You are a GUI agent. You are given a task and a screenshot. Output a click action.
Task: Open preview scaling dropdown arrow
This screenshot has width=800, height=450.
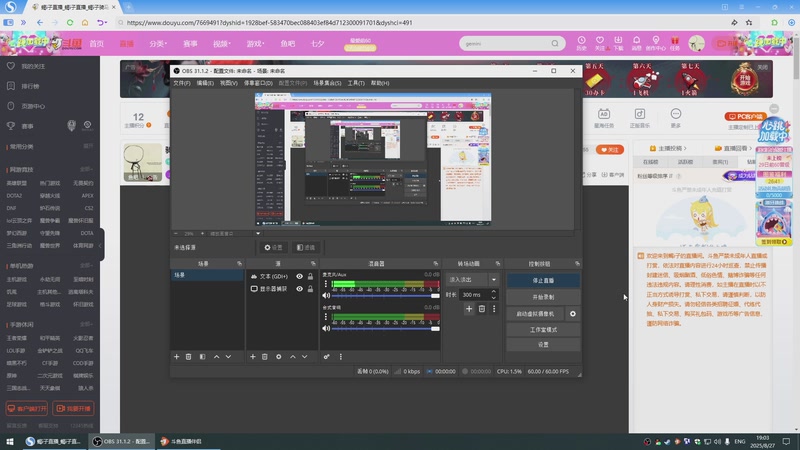(258, 233)
